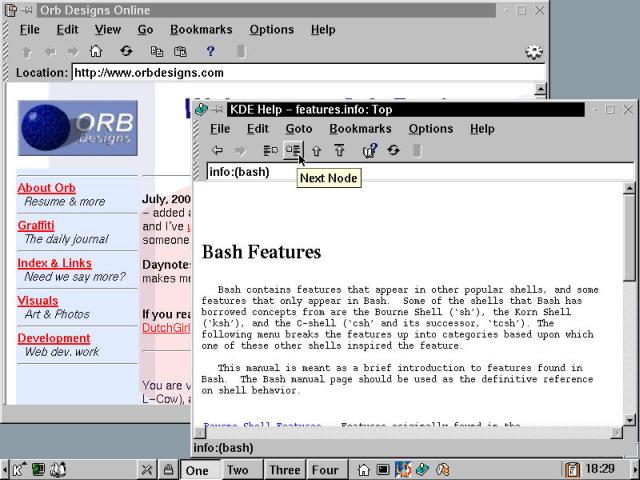Reload the page in KDE Help toolbar
Screen dimensions: 640x480
point(393,150)
